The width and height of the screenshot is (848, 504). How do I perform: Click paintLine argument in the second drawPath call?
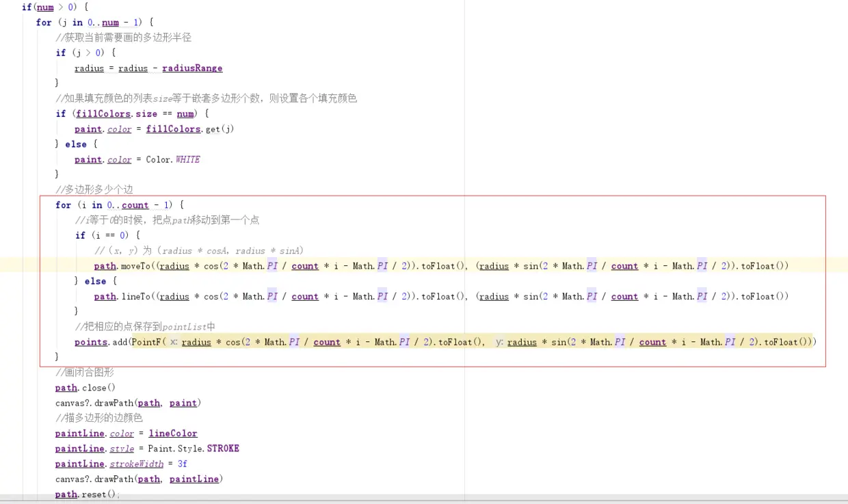pyautogui.click(x=194, y=479)
